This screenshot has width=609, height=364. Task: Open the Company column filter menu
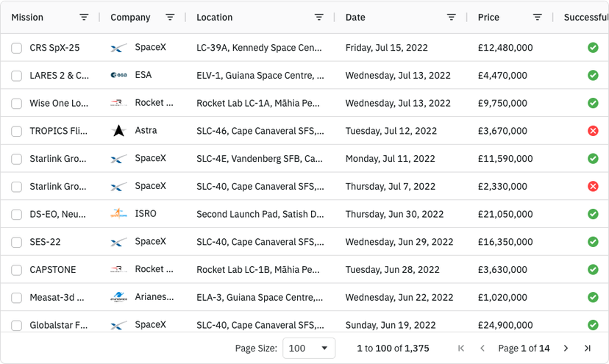(x=170, y=17)
